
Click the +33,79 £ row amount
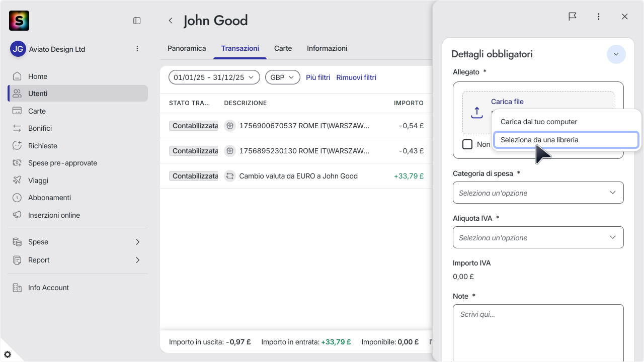[409, 176]
